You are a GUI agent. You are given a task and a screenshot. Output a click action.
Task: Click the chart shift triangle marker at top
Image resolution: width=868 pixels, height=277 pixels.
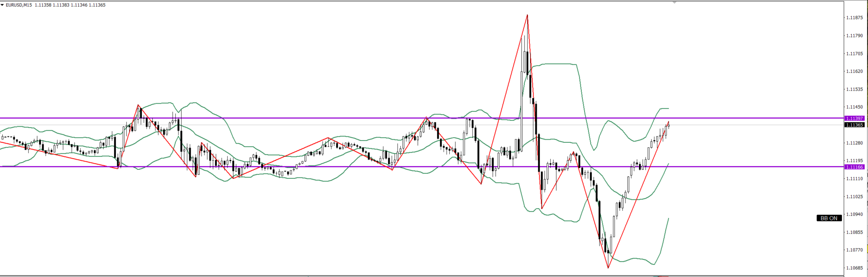click(674, 3)
